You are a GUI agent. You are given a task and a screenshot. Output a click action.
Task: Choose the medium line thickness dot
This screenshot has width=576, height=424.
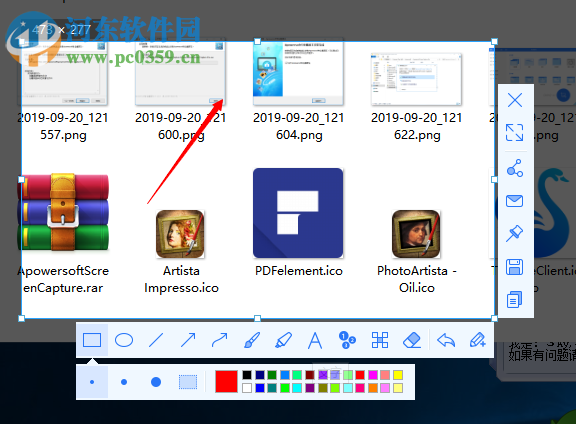[x=124, y=382]
